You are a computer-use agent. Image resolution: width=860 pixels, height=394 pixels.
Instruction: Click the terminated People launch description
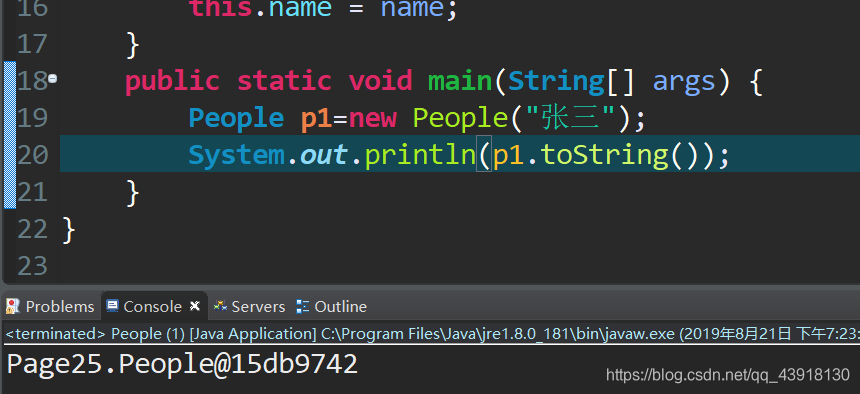433,334
